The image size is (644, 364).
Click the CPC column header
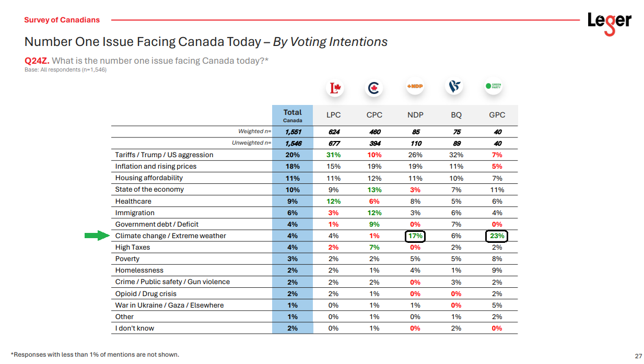[x=374, y=115]
